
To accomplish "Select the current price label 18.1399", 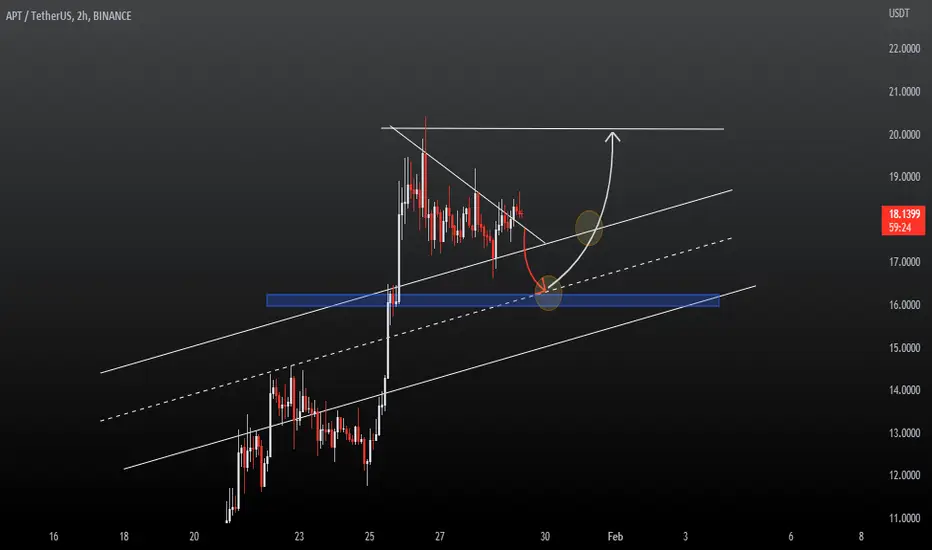I will (903, 214).
